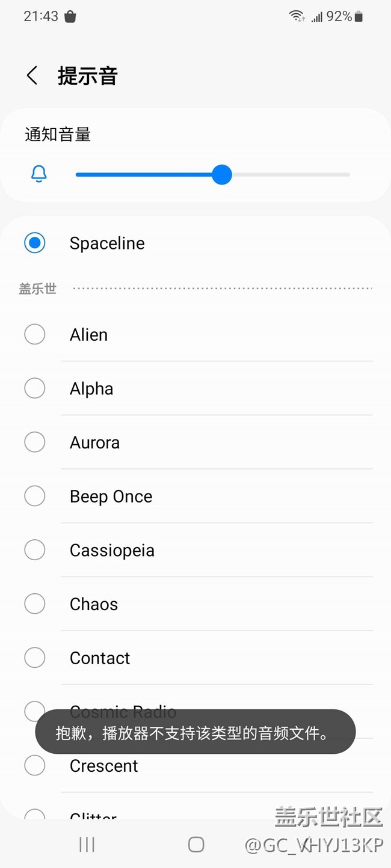Tap the shopping bag status icon
391x868 pixels.
(70, 17)
